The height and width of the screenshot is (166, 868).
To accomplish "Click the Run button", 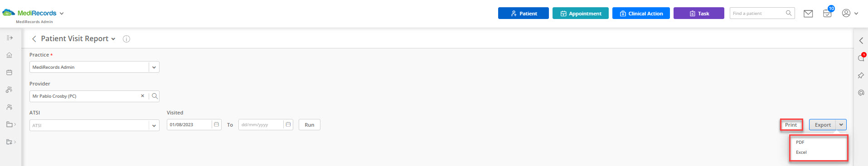I will [310, 125].
